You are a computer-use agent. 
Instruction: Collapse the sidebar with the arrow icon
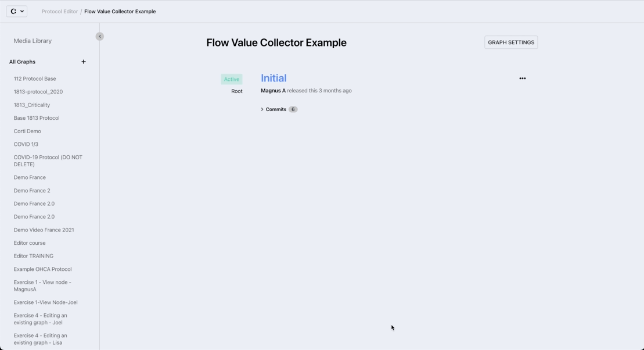click(100, 37)
